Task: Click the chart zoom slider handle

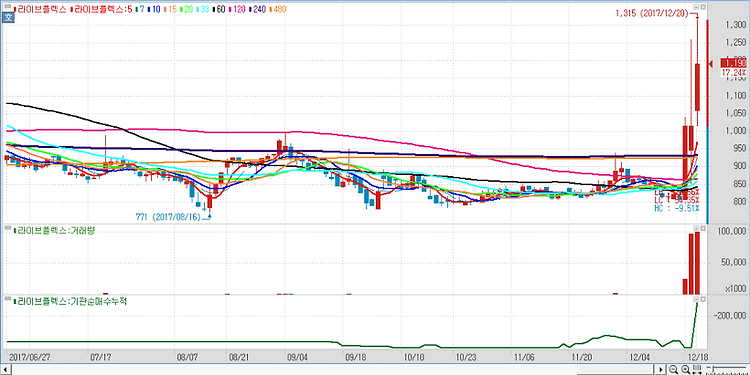Action: 713,368
